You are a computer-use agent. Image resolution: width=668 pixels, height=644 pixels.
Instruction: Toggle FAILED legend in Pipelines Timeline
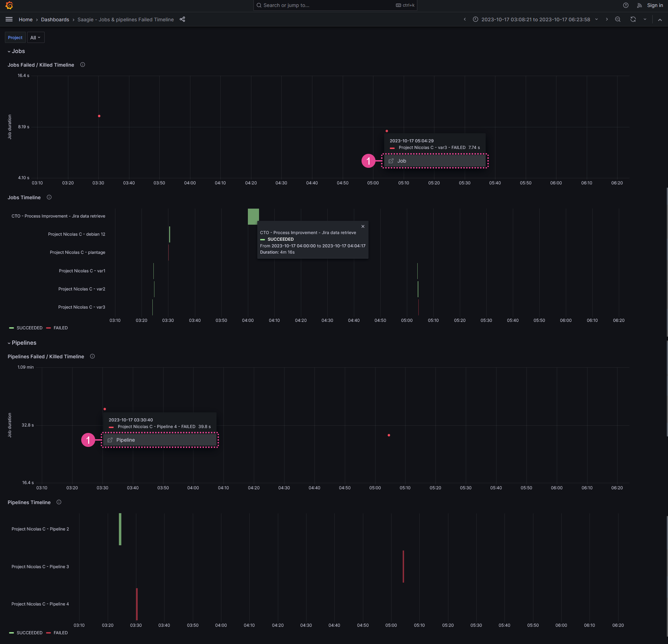[x=57, y=633]
